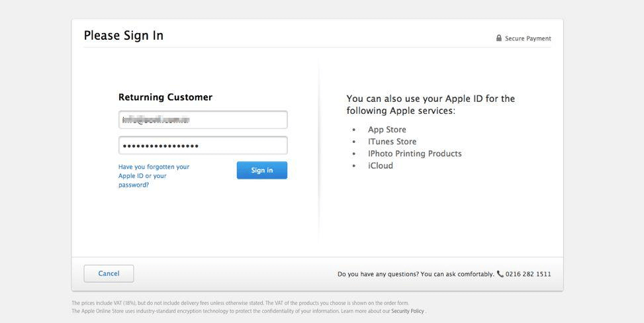644x323 pixels.
Task: Click the Secure Payment label text
Action: pyautogui.click(x=528, y=38)
